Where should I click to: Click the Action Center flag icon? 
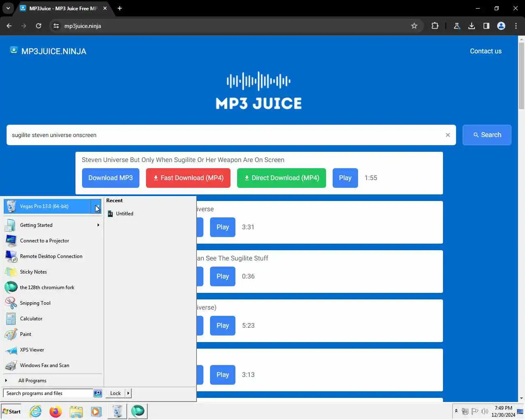click(x=475, y=411)
